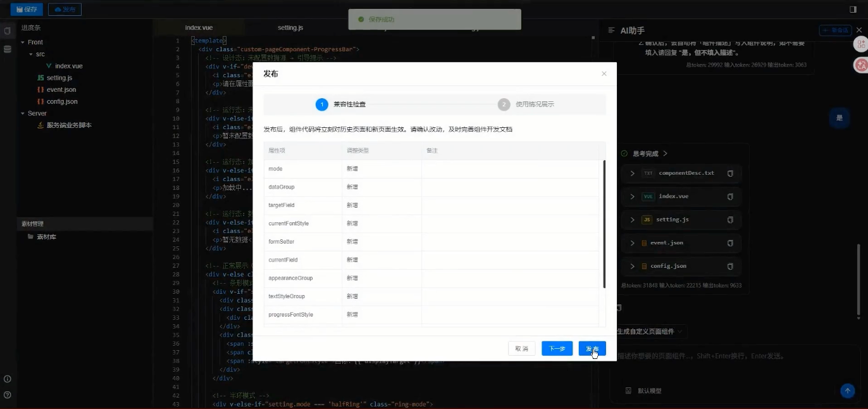Click the 下一步 button

(x=557, y=348)
